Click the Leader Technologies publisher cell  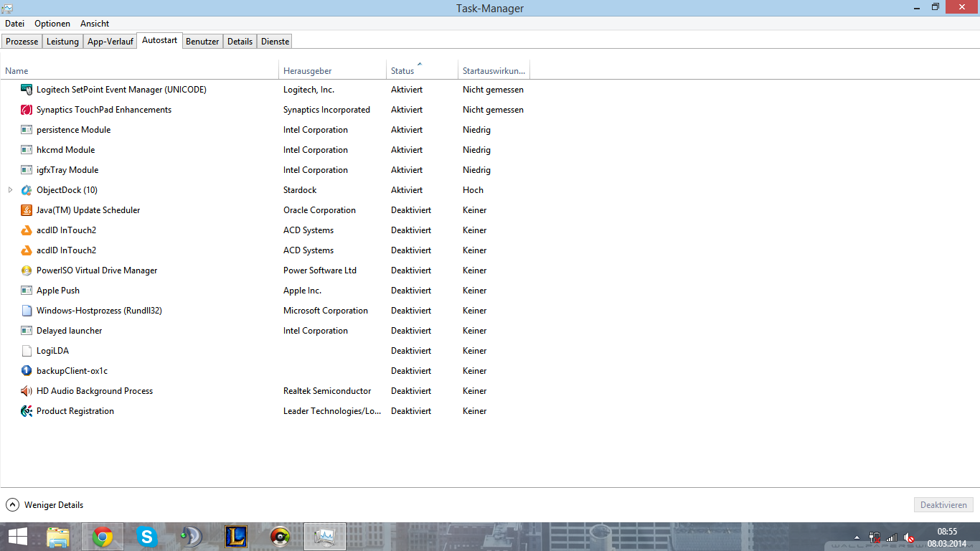point(332,411)
